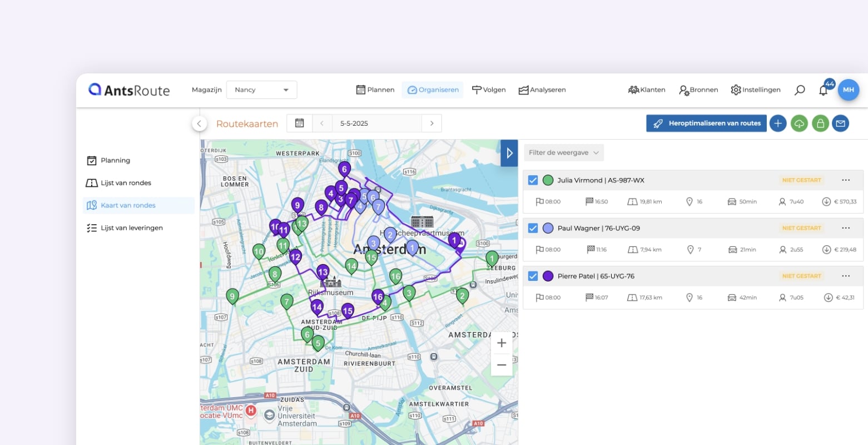
Task: Zoom out on the map
Action: (501, 365)
